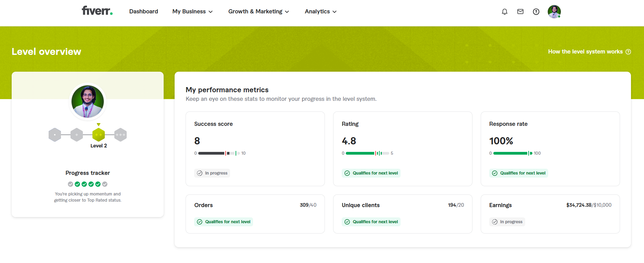Open the messages envelope icon
Viewport: 644px width, 263px height.
click(520, 12)
